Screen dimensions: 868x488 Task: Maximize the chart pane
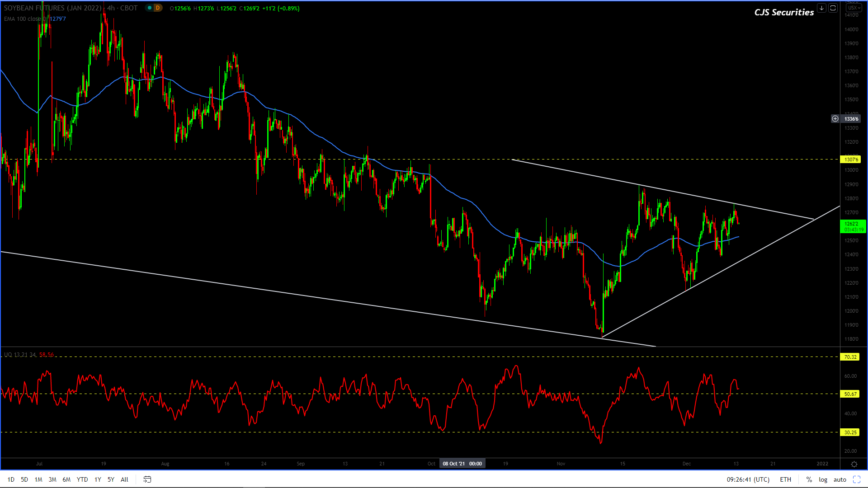coord(833,8)
